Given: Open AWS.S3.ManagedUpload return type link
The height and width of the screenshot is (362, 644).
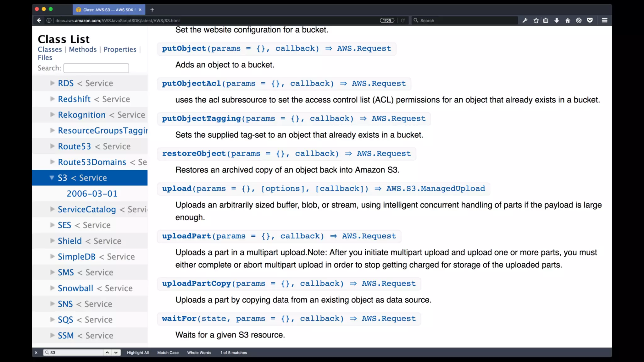Looking at the screenshot, I should click(x=436, y=189).
